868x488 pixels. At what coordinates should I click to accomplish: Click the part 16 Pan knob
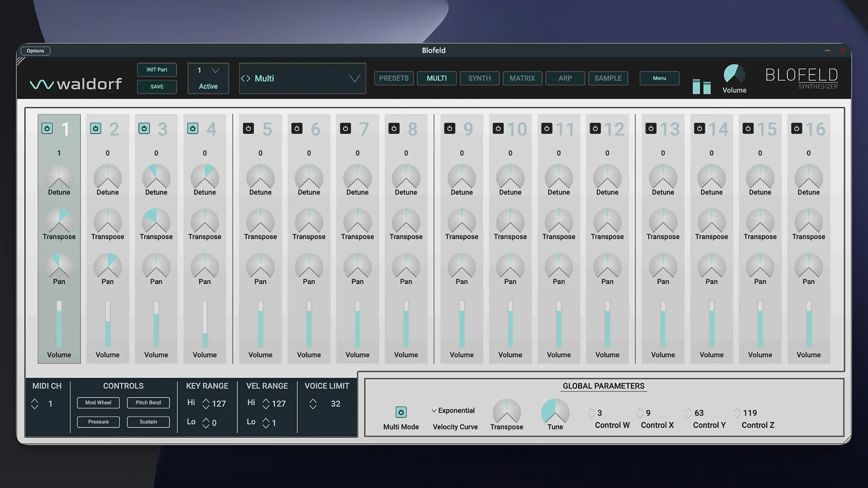809,266
